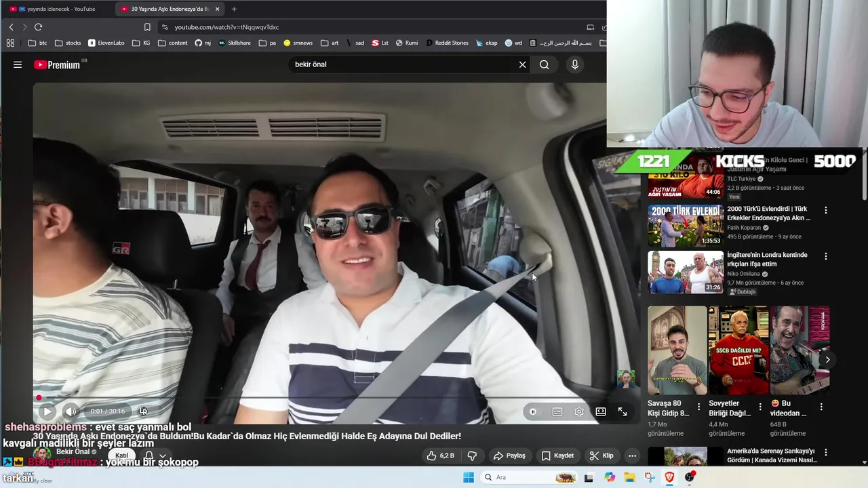Open the pa bookmarks folder
868x488 pixels.
[x=267, y=43]
